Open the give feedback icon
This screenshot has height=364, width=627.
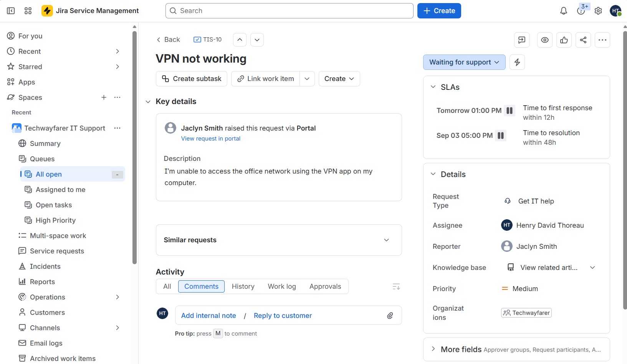pos(522,40)
